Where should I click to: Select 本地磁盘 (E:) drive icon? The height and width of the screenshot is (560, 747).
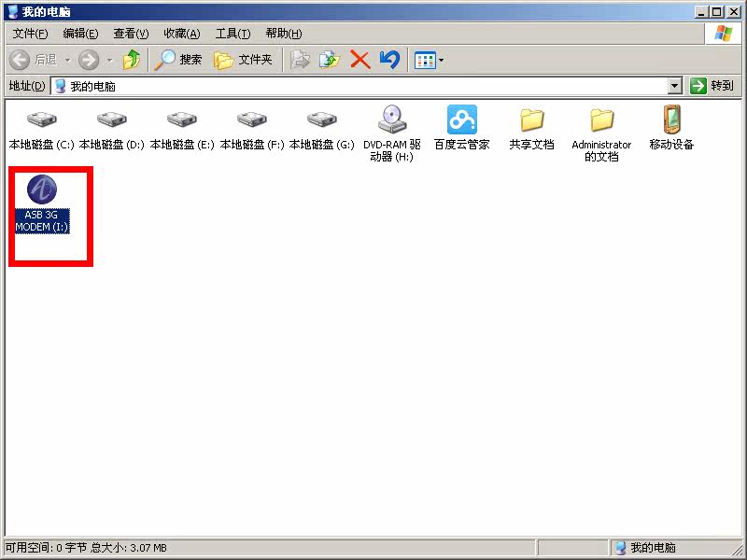click(x=181, y=120)
